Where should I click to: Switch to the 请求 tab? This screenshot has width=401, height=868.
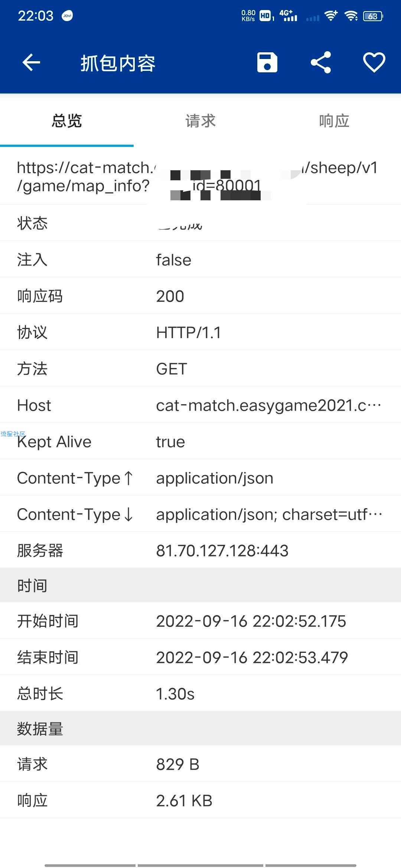[x=200, y=121]
